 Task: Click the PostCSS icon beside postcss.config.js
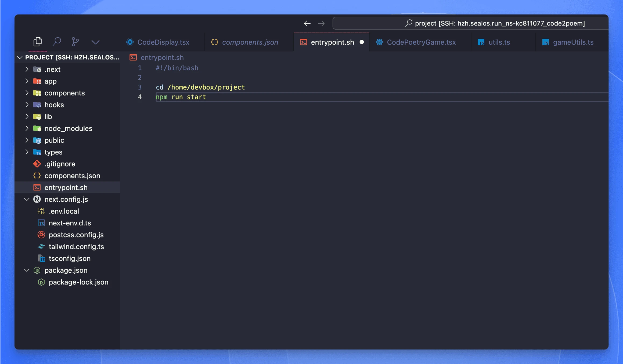pyautogui.click(x=41, y=235)
